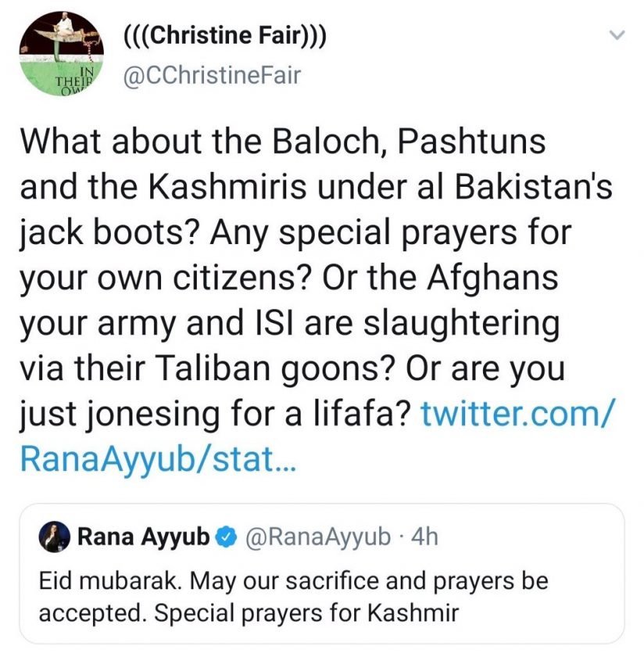Open Rana Ayyub's name in quoted tweet

pos(142,537)
